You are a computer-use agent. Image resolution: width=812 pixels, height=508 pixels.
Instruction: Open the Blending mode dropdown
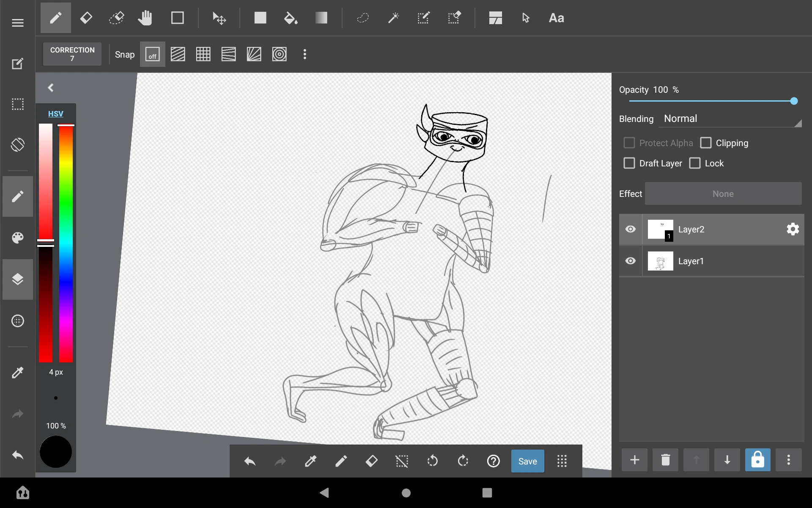(730, 119)
